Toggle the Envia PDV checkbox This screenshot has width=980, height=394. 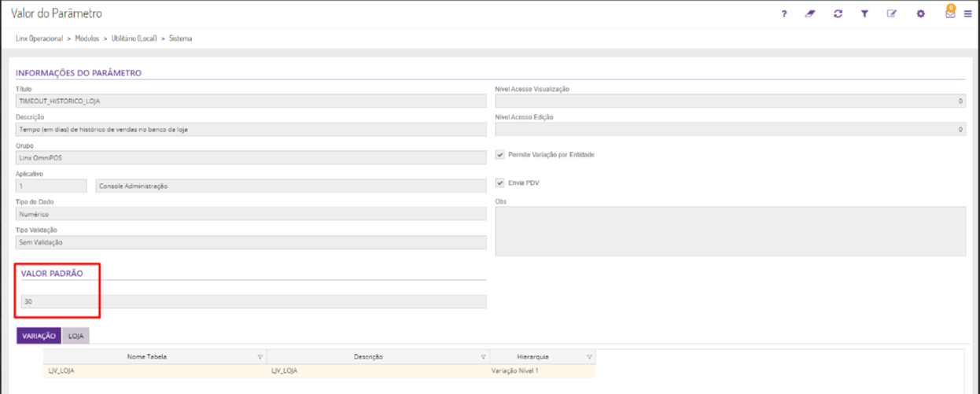pos(500,183)
